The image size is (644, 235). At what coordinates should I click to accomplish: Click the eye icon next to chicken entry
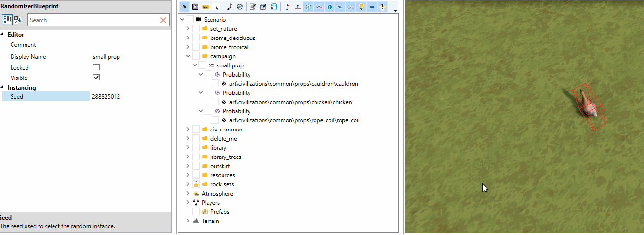tap(223, 102)
